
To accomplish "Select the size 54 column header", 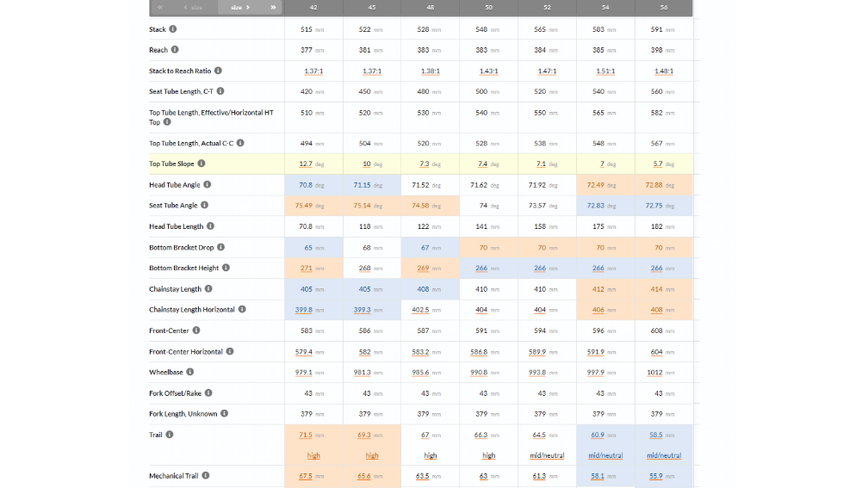I will pos(605,7).
